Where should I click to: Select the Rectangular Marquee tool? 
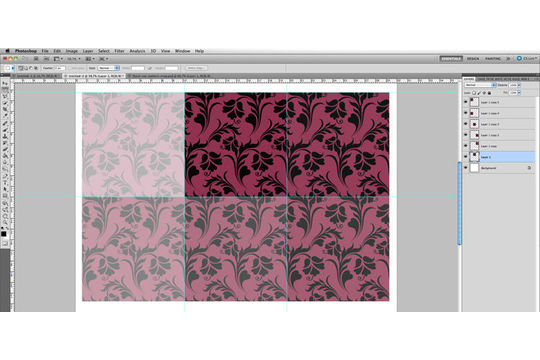coord(5,90)
